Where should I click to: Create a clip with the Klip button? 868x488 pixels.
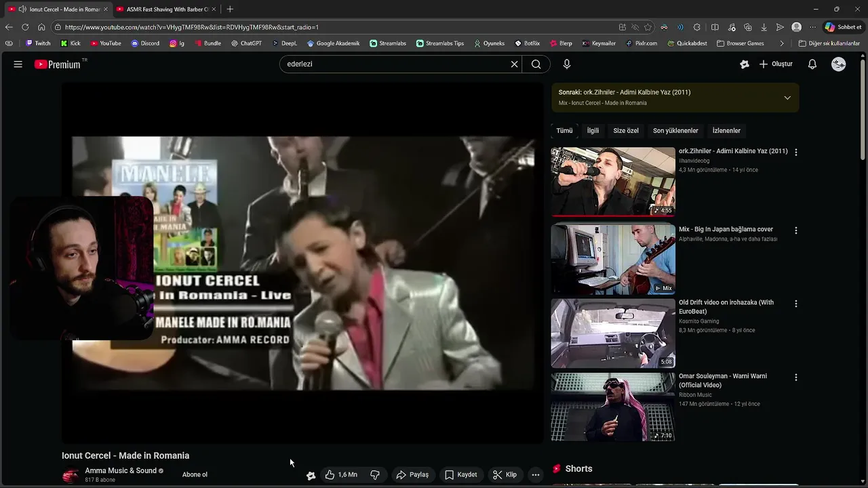pos(505,474)
